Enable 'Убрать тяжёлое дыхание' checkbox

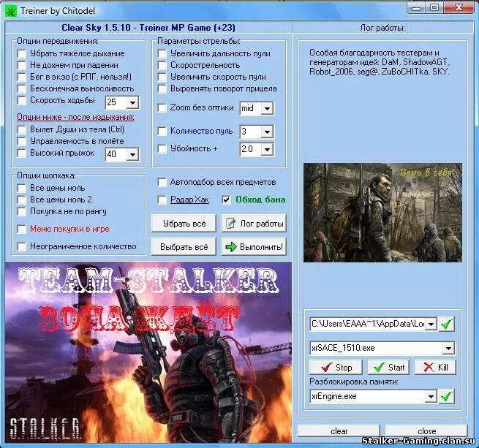coord(22,54)
